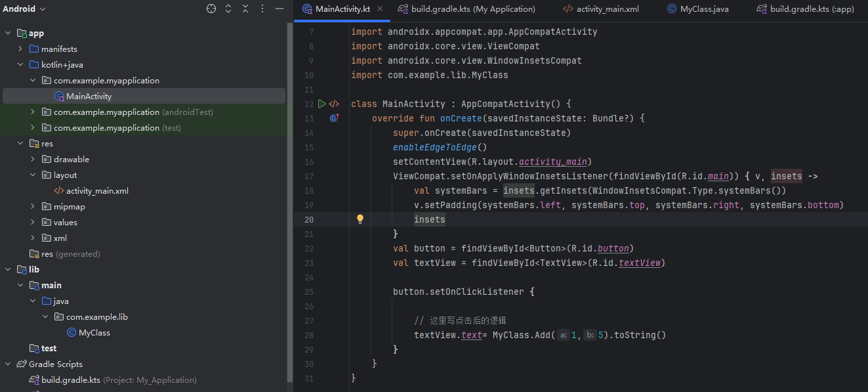Switch to the build.gradle.kts (:app) tab
Screen dimensions: 868x392
[x=806, y=9]
